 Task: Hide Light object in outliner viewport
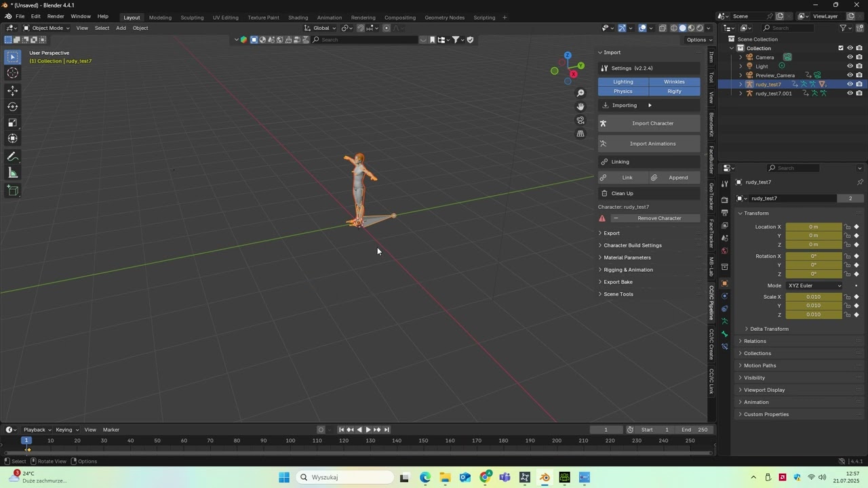click(x=850, y=66)
